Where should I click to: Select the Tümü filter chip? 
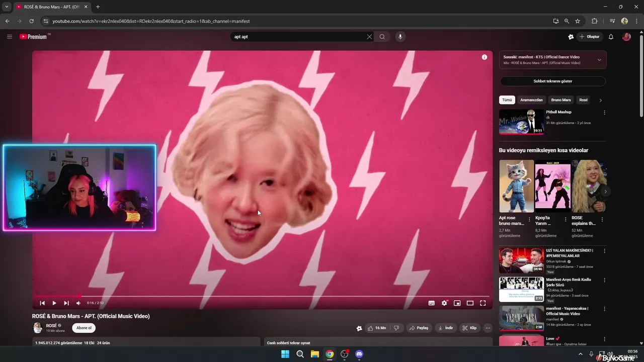click(x=507, y=100)
